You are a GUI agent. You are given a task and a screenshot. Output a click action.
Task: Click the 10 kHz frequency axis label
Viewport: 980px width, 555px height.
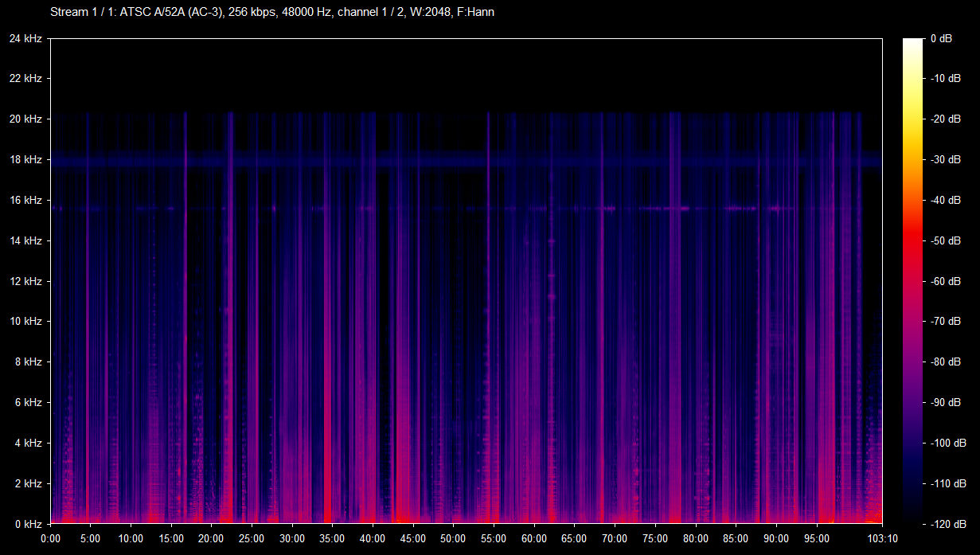tap(25, 322)
